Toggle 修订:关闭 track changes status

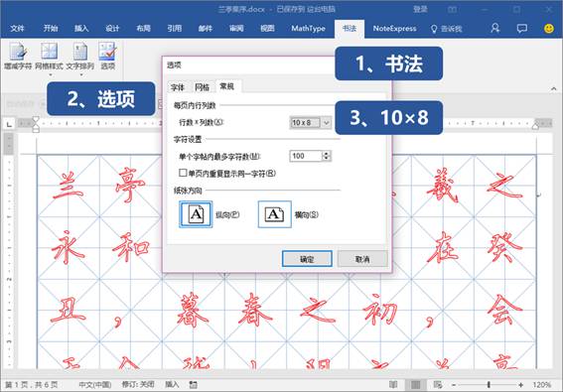coord(138,384)
